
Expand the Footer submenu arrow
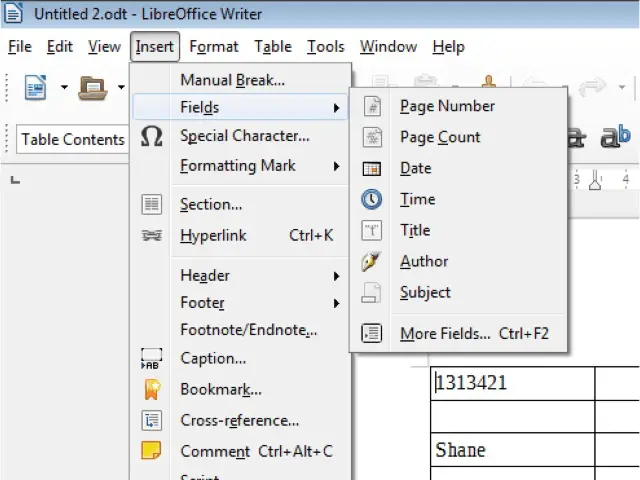(x=336, y=303)
